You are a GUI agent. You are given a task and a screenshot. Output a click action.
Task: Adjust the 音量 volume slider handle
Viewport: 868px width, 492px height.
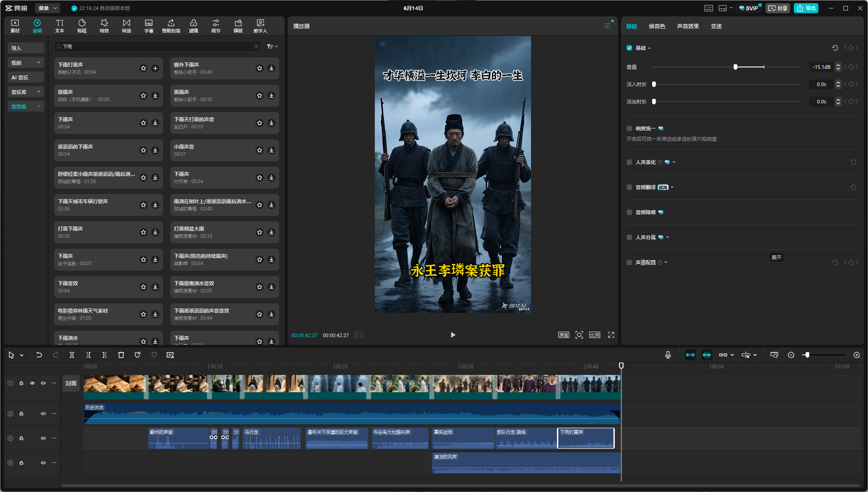735,67
